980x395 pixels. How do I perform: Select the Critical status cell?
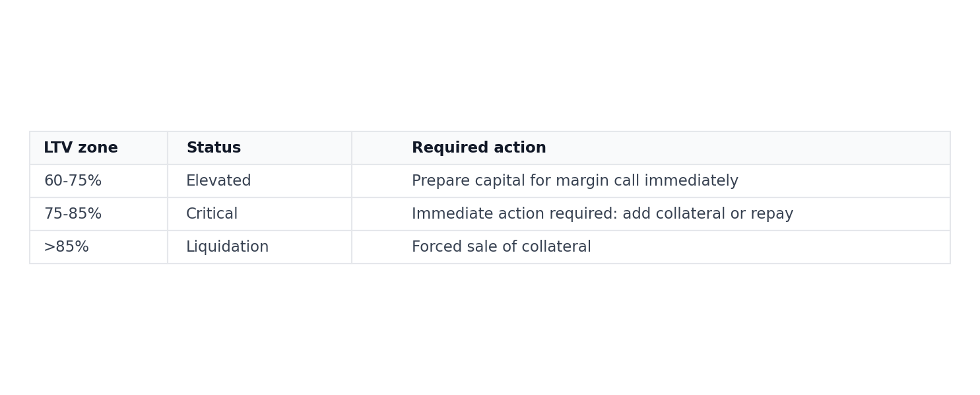(212, 214)
